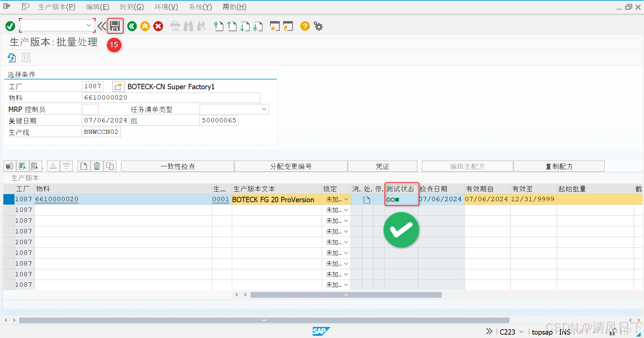Open 帮助(H) menu

point(234,7)
